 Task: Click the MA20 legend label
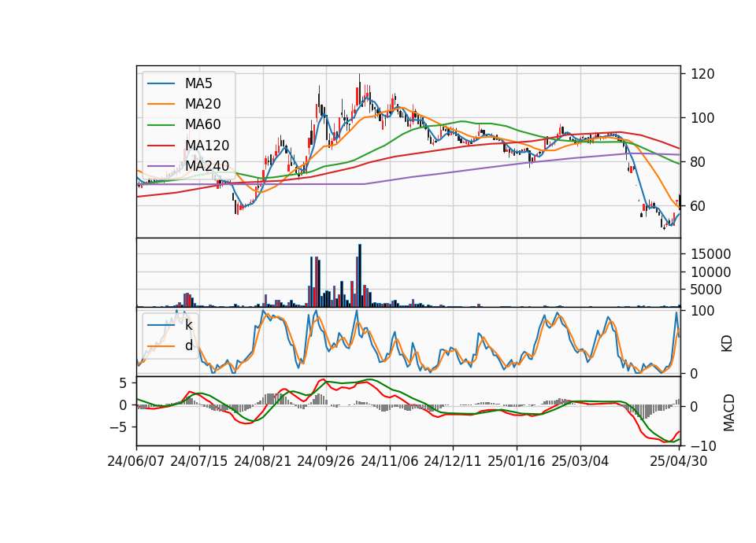(202, 104)
